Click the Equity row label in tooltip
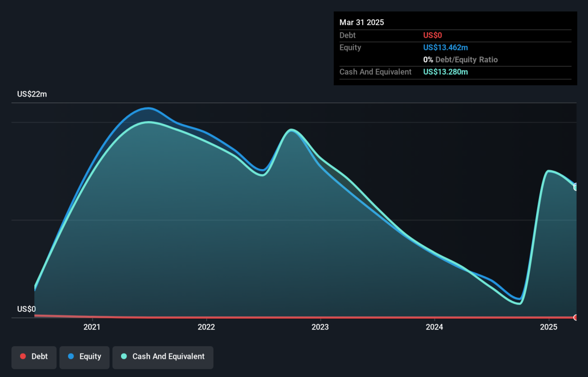588x377 pixels. point(350,48)
